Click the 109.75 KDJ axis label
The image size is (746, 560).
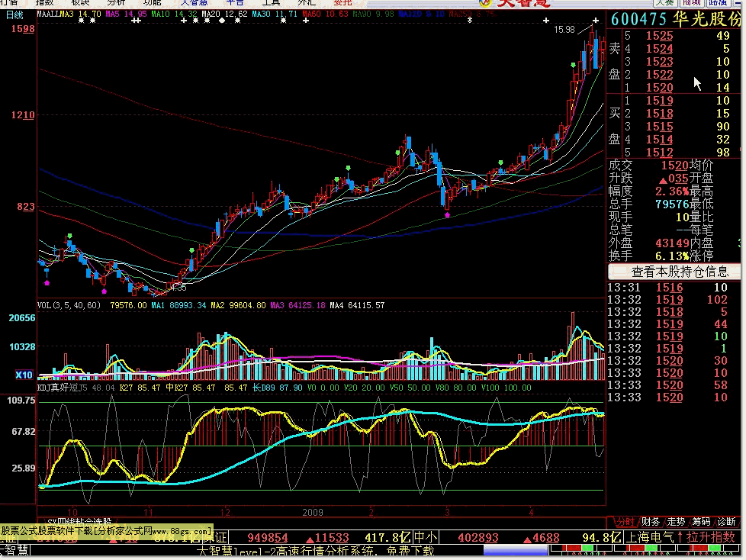(x=21, y=401)
